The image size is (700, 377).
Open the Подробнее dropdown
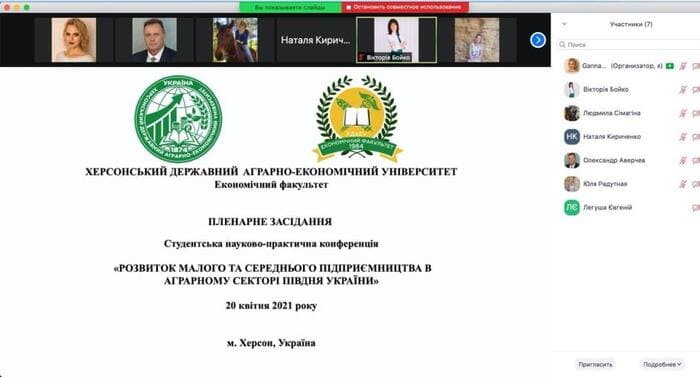[662, 364]
